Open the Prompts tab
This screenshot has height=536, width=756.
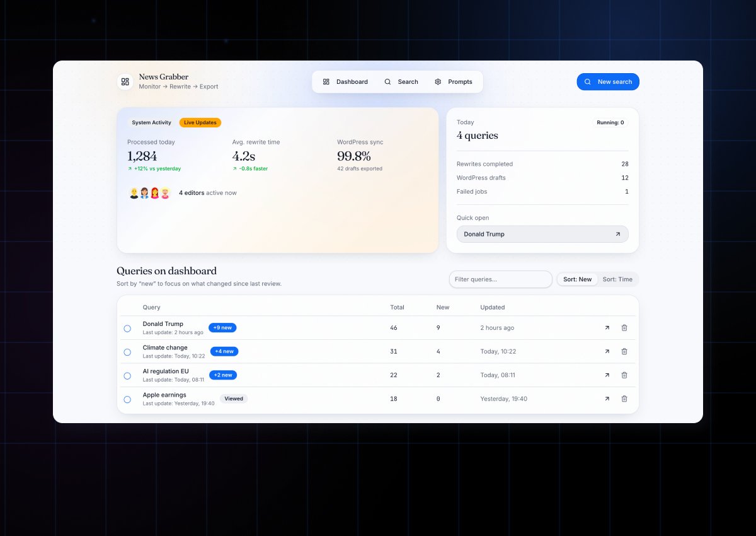454,82
